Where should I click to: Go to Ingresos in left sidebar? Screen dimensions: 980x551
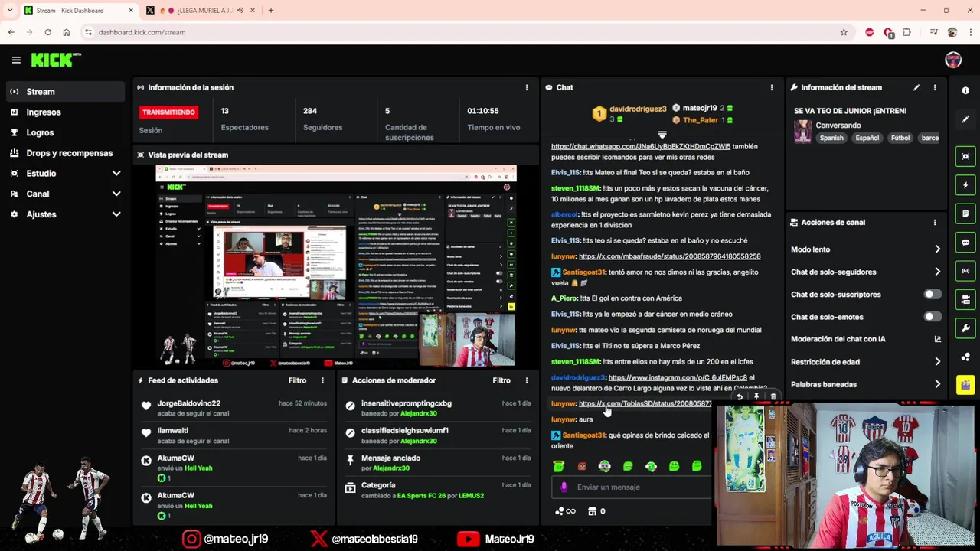click(x=65, y=112)
